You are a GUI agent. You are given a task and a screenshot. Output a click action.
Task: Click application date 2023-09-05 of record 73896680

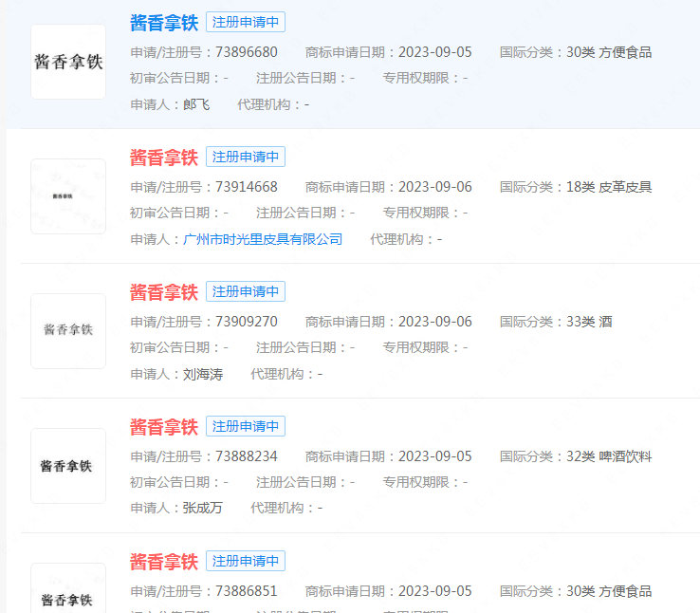434,52
